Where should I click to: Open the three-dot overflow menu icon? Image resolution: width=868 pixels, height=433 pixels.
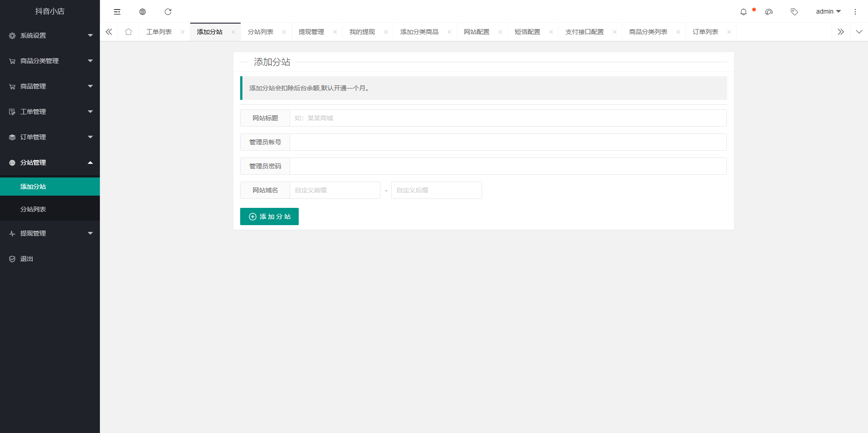(x=855, y=11)
